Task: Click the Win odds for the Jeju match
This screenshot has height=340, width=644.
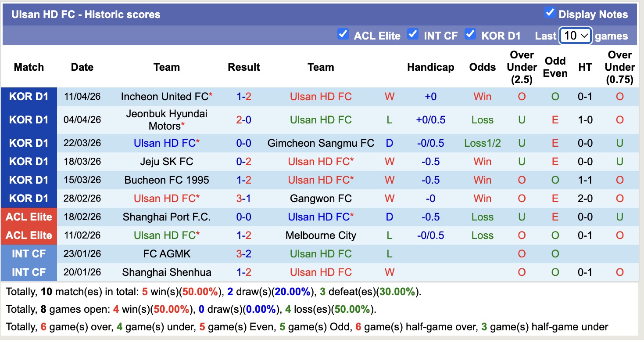Action: [x=482, y=161]
